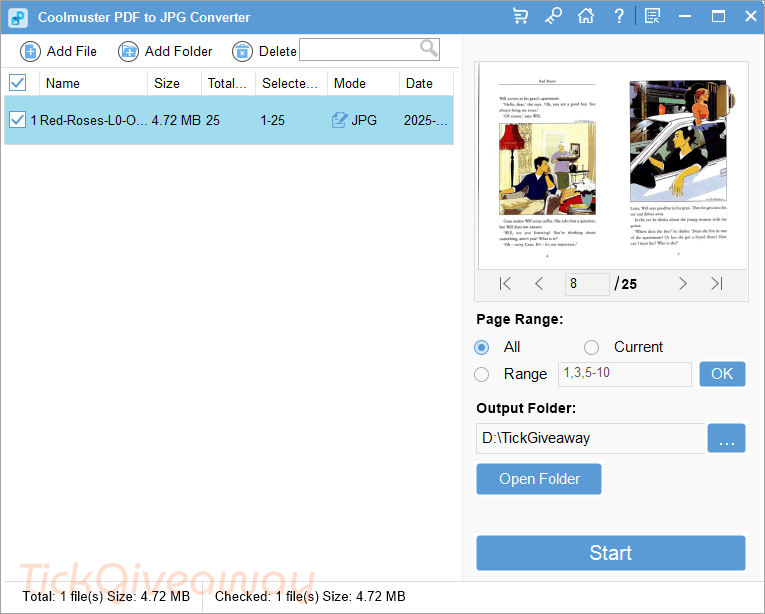Click Add Folder toolbar button
The image size is (765, 614).
(x=165, y=51)
